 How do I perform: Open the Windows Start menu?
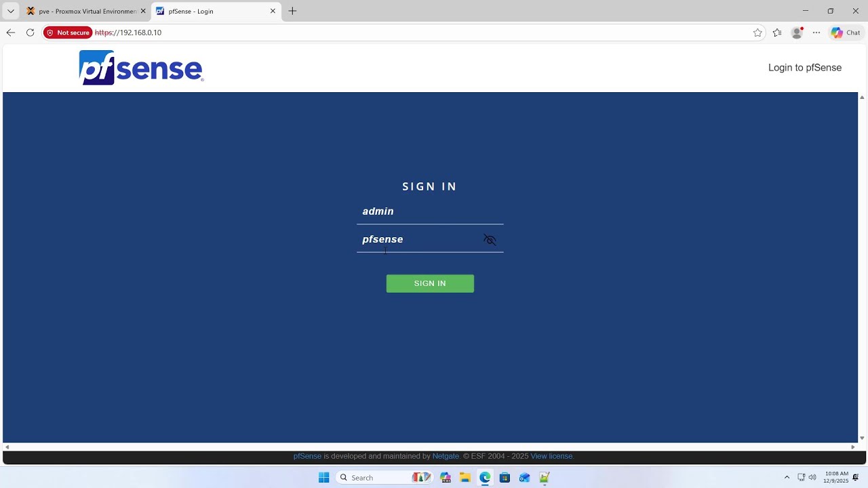[323, 478]
